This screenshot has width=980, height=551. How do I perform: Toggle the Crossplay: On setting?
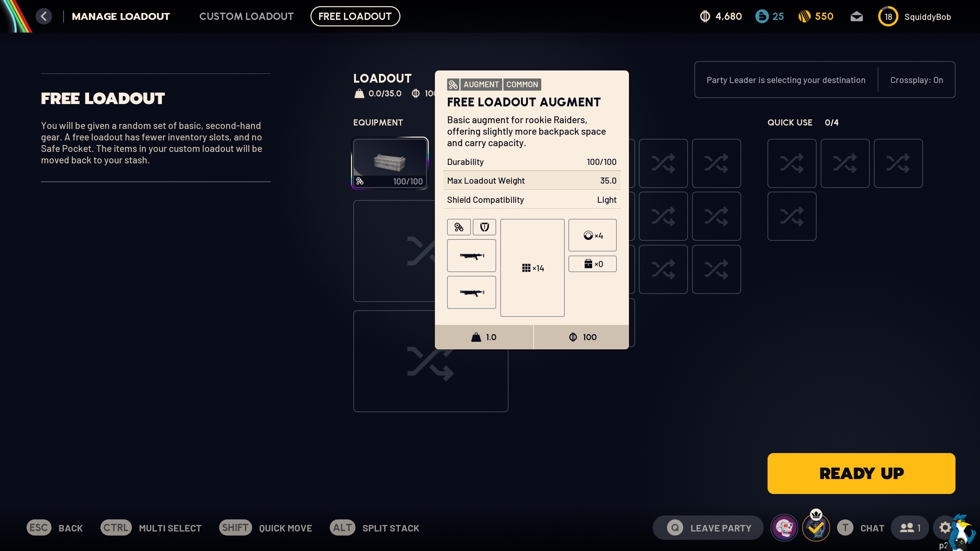(x=916, y=80)
